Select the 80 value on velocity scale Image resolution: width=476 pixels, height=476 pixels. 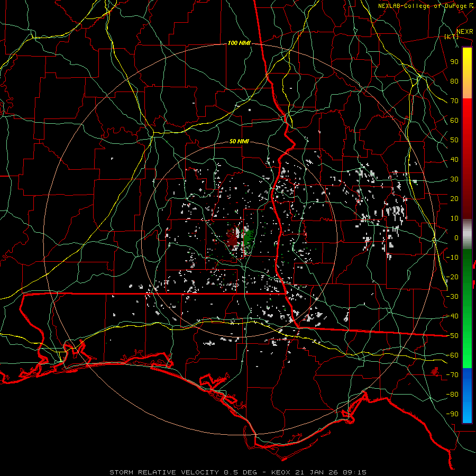pyautogui.click(x=454, y=81)
